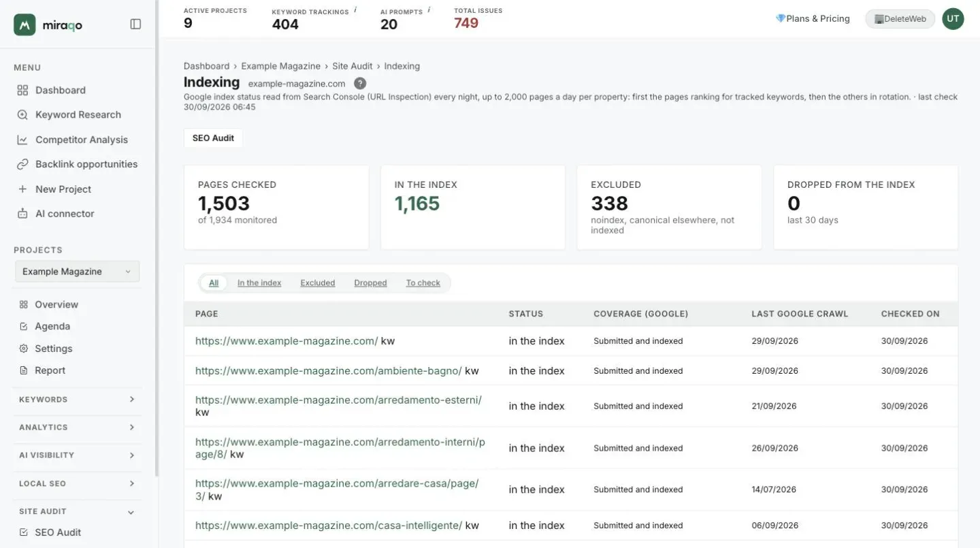Viewport: 980px width, 548px height.
Task: Filter by In the index
Action: 259,283
